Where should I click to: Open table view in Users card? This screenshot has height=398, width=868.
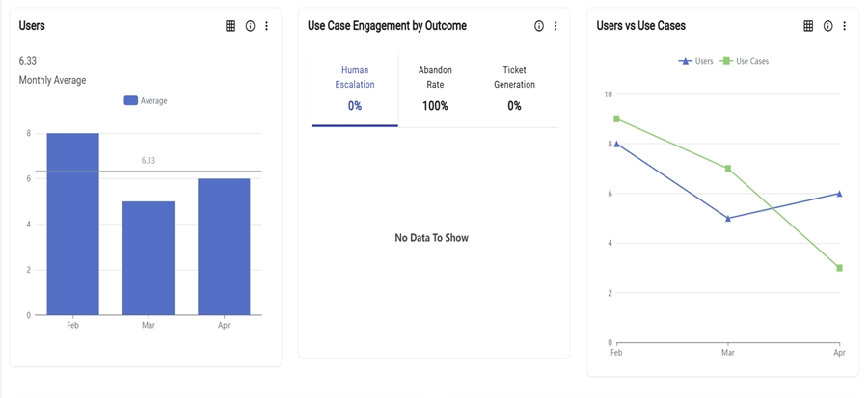tap(231, 26)
